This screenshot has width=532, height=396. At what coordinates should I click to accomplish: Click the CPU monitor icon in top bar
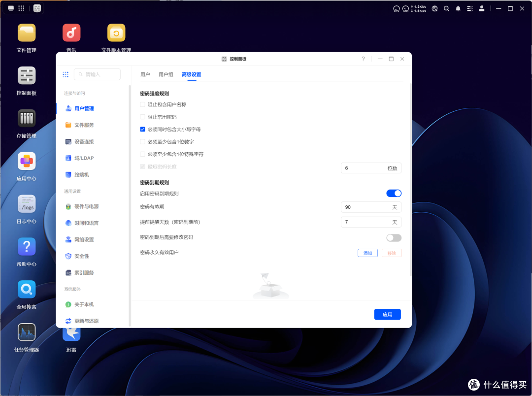[396, 8]
